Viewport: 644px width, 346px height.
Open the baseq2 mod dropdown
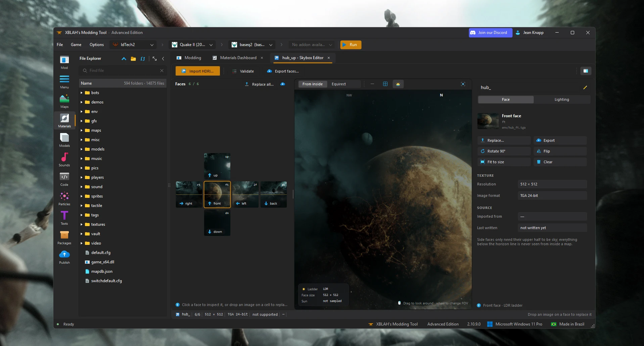[x=252, y=45]
